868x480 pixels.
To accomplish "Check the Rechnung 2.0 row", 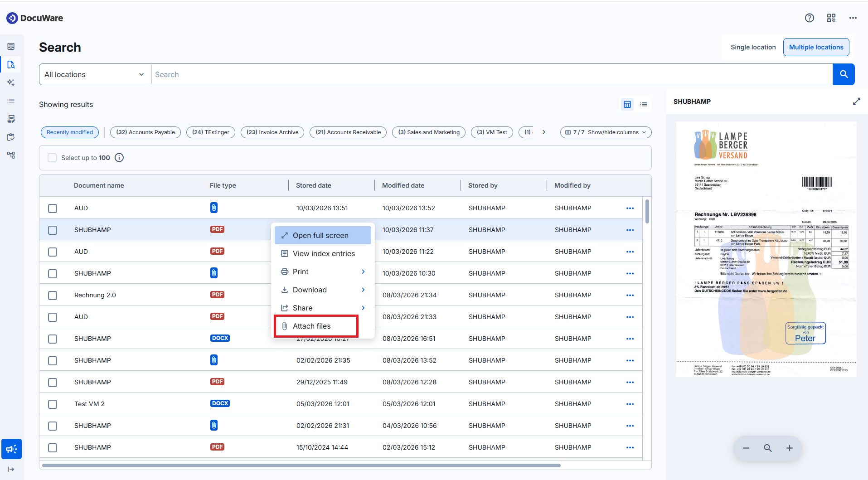I will [53, 296].
